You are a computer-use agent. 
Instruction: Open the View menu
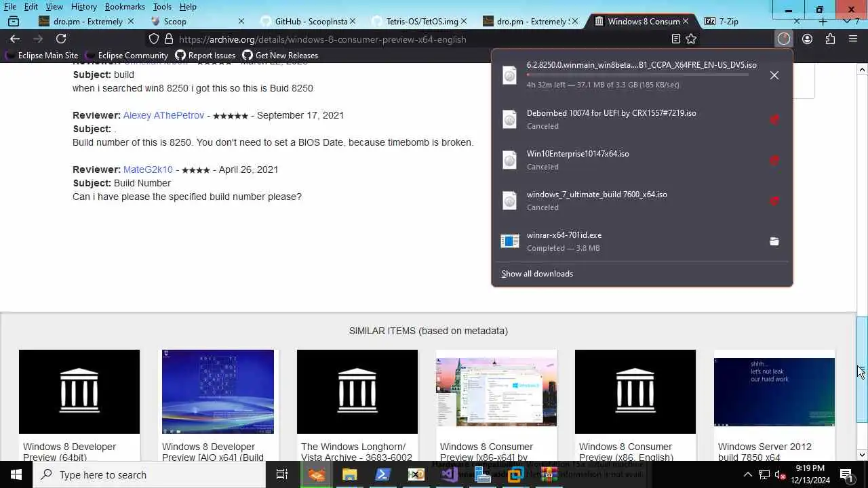coord(54,6)
